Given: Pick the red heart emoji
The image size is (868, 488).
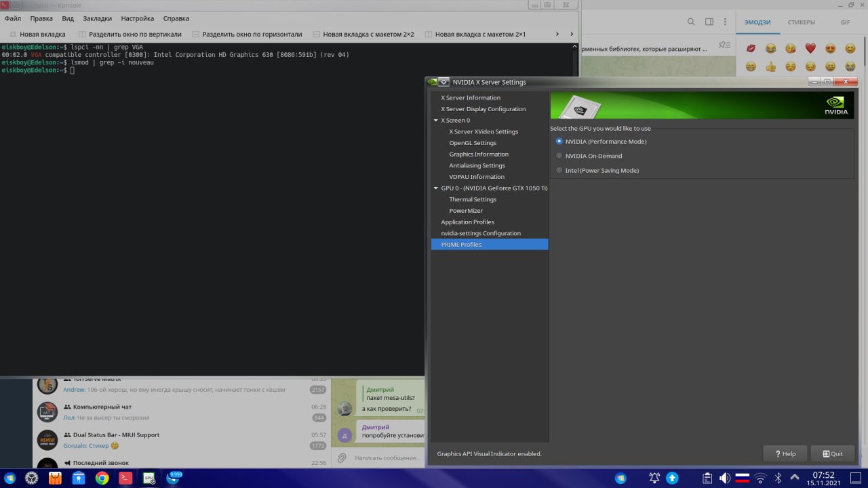Looking at the screenshot, I should pyautogui.click(x=810, y=48).
